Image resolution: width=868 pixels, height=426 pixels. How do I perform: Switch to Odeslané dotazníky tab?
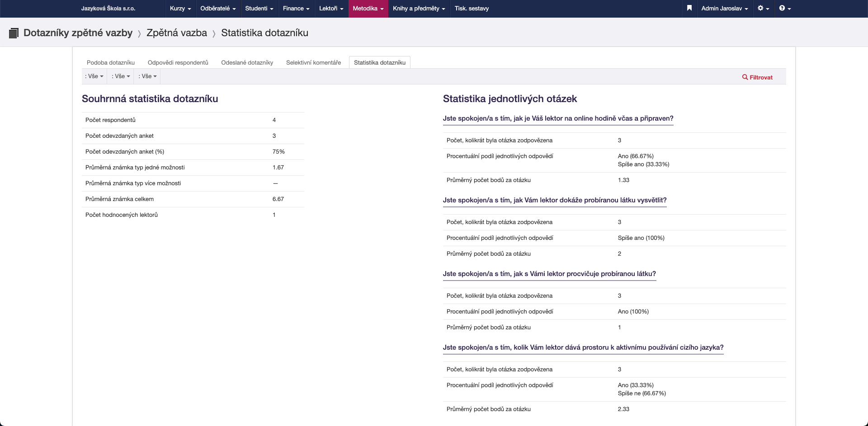pos(247,63)
